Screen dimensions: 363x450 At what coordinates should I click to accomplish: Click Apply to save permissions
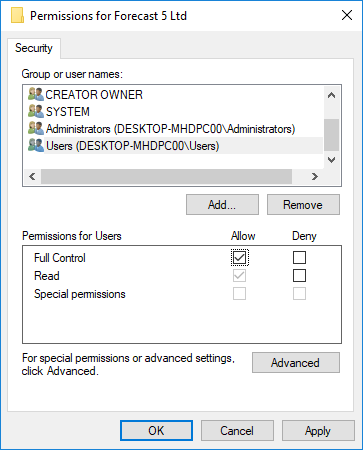tap(318, 431)
